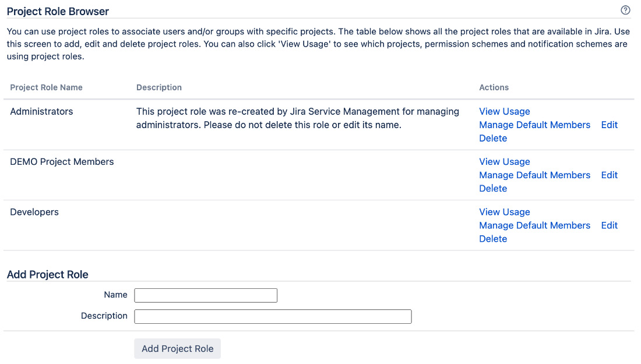Click inside the Description input field
This screenshot has height=364, width=641.
[272, 316]
